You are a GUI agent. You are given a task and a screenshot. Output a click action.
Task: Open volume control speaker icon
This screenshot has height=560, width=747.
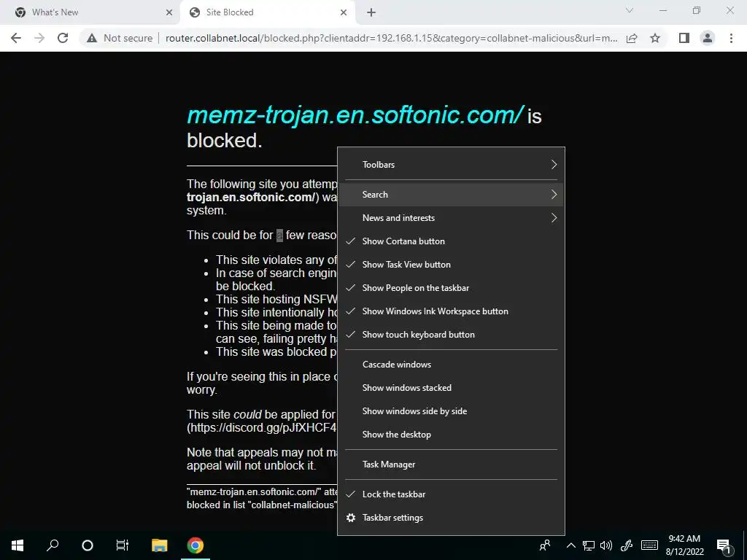pos(606,545)
